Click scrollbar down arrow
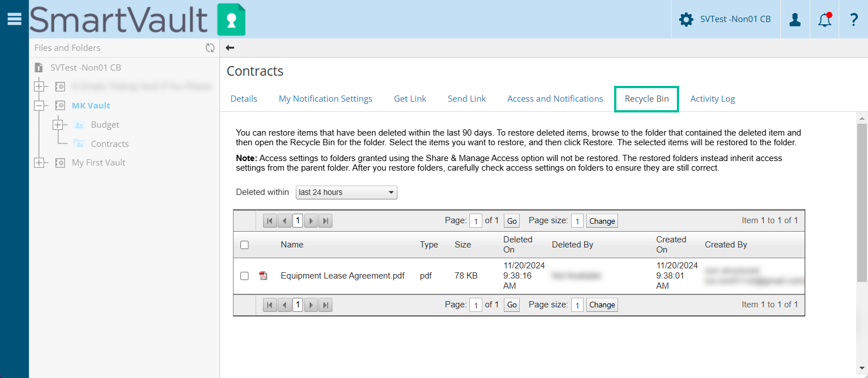Viewport: 868px width, 378px height. pos(862,368)
